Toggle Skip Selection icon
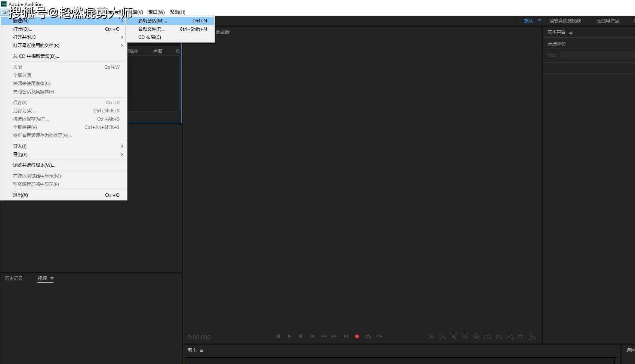 click(x=379, y=336)
